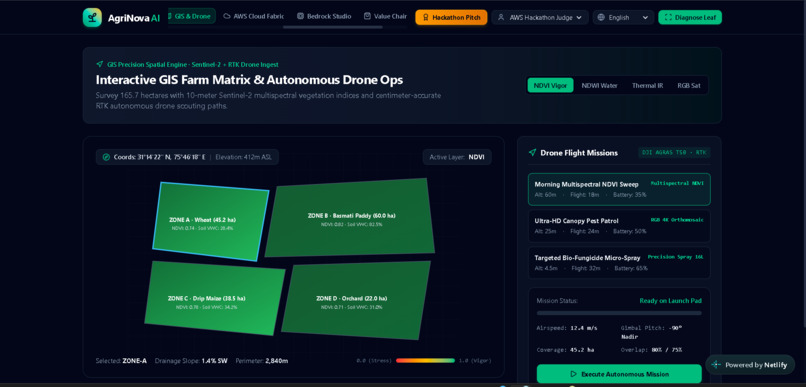Switch to RGB Sat layer
Image resolution: width=806 pixels, height=387 pixels.
tap(688, 85)
